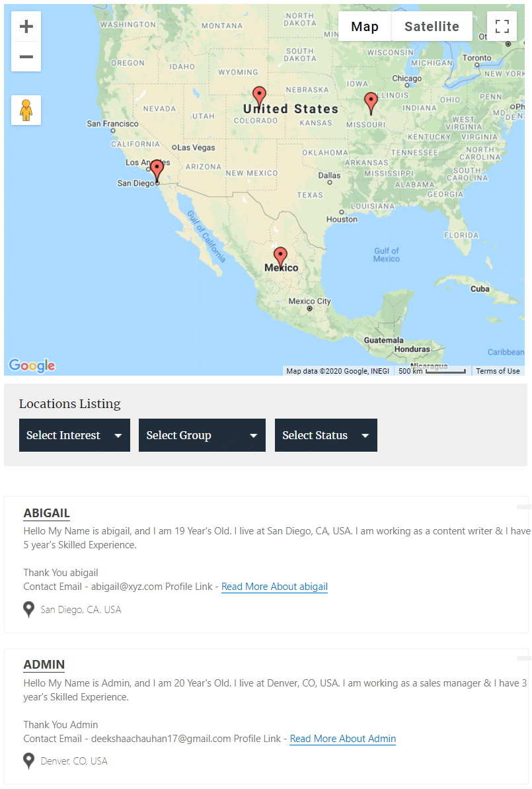Screen dimensions: 532x789
Task: Open Read More About abigail link
Action: (274, 586)
